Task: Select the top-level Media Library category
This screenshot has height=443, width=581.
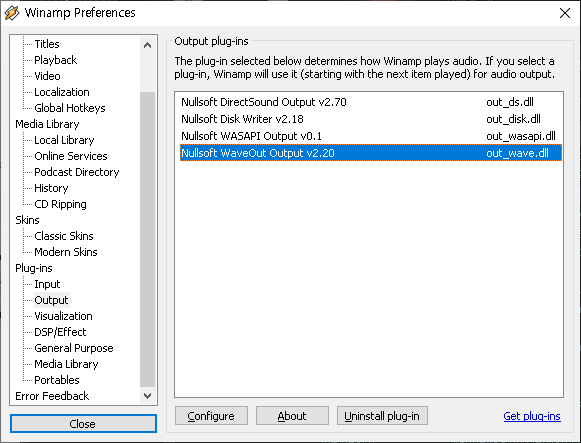Action: click(47, 124)
